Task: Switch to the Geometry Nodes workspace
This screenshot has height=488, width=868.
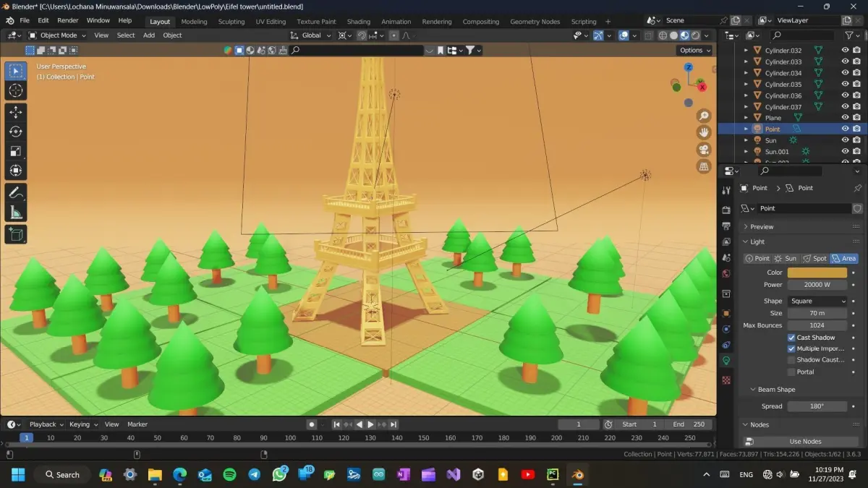Action: point(535,22)
